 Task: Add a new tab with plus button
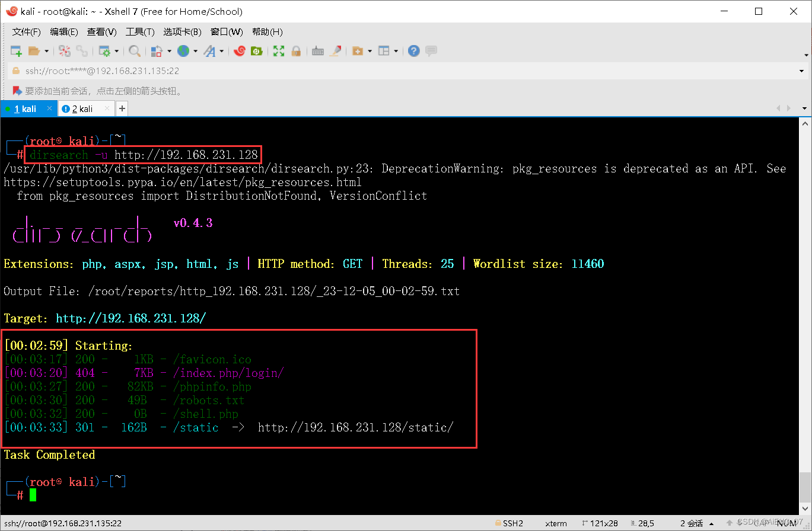coord(122,108)
